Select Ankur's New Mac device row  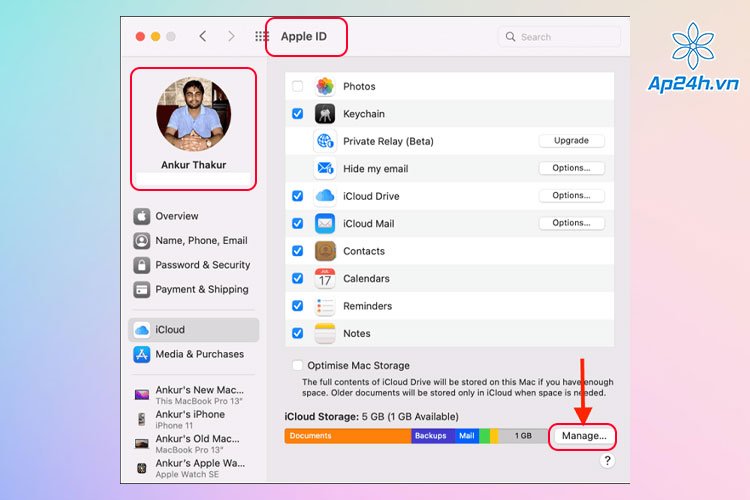tap(194, 395)
